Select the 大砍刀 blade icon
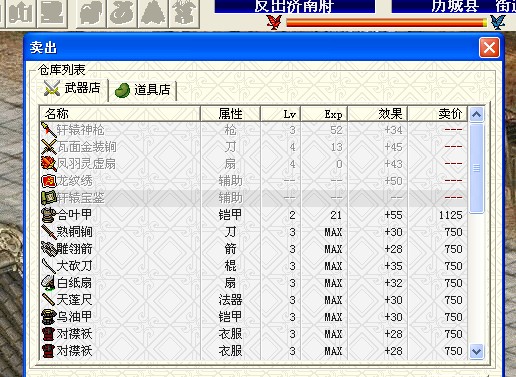The width and height of the screenshot is (516, 377). [x=49, y=266]
